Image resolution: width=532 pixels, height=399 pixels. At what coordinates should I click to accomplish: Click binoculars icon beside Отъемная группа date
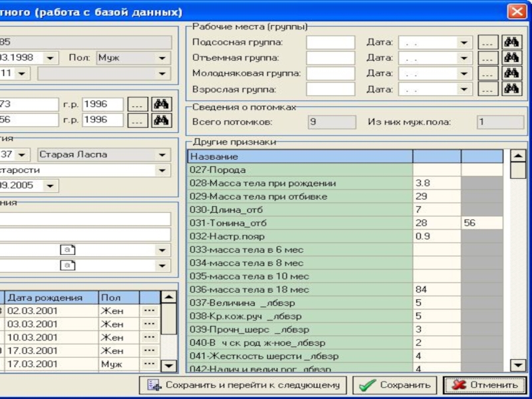coord(511,58)
